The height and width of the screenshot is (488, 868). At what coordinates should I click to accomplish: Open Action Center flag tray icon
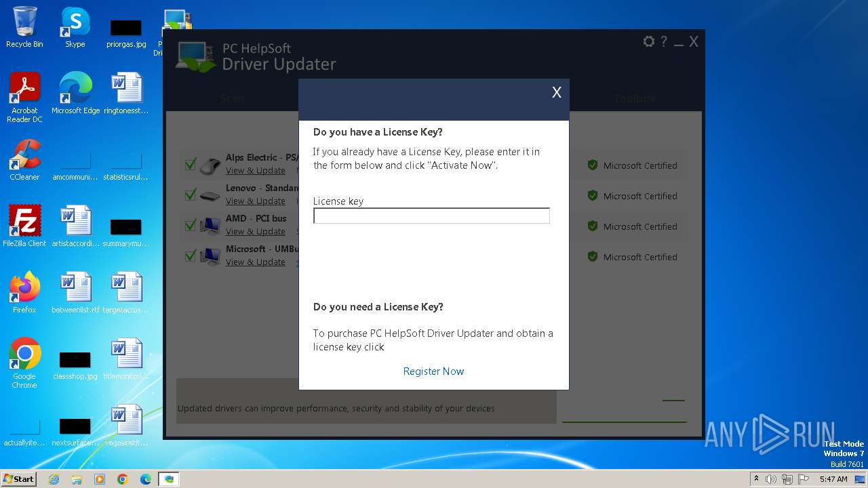(804, 479)
